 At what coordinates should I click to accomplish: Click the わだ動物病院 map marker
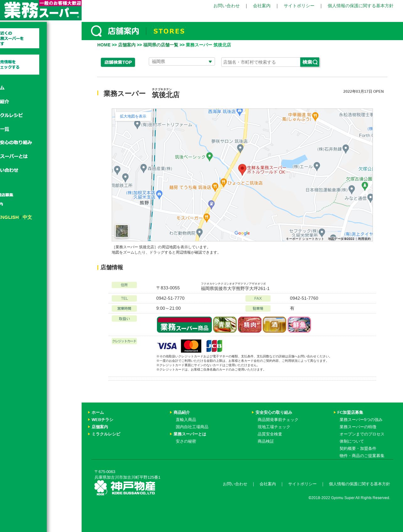pos(199,233)
